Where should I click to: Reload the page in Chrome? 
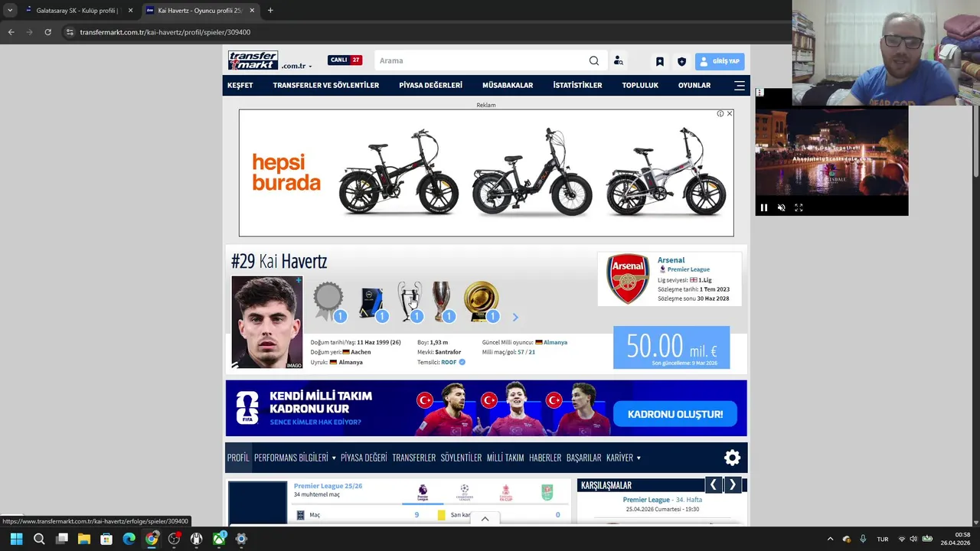click(47, 32)
